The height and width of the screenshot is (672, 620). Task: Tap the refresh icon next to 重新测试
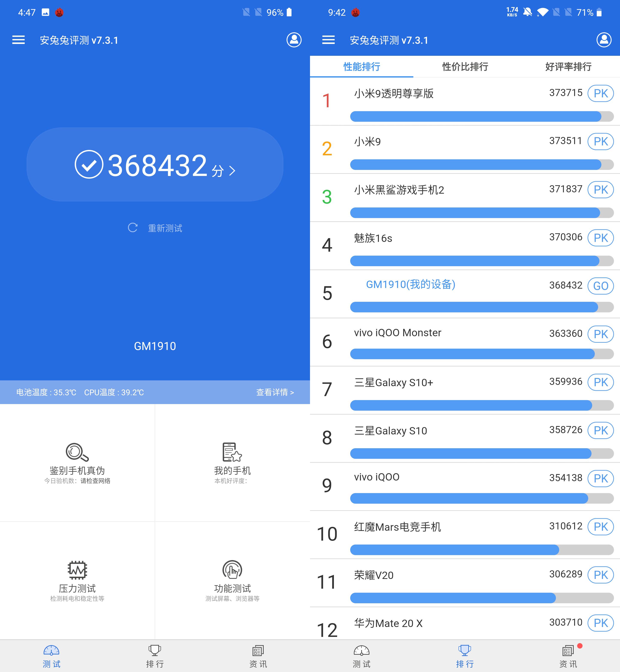pos(133,228)
